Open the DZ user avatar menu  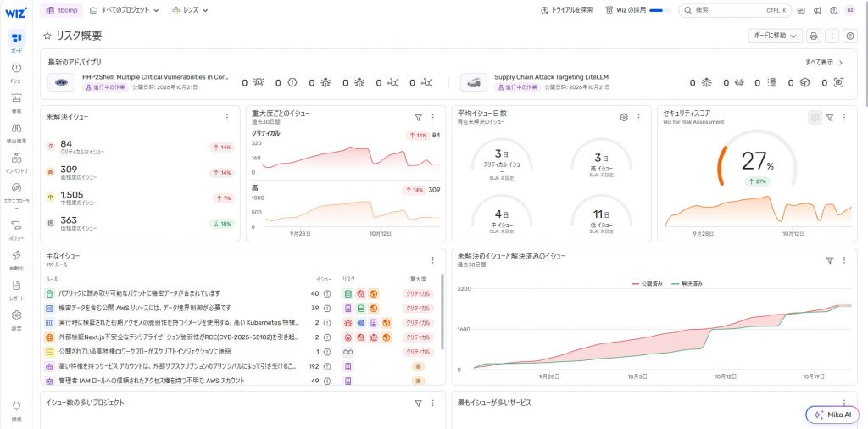tap(850, 10)
